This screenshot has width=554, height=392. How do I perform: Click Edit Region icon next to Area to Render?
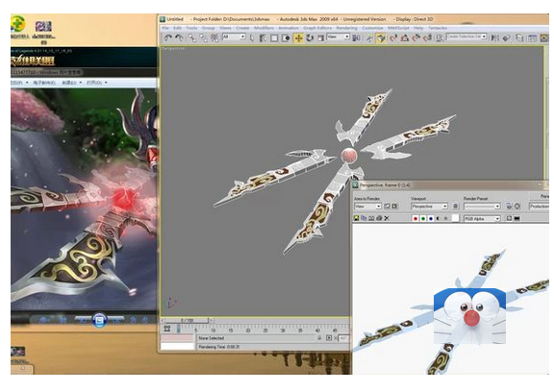tap(387, 207)
